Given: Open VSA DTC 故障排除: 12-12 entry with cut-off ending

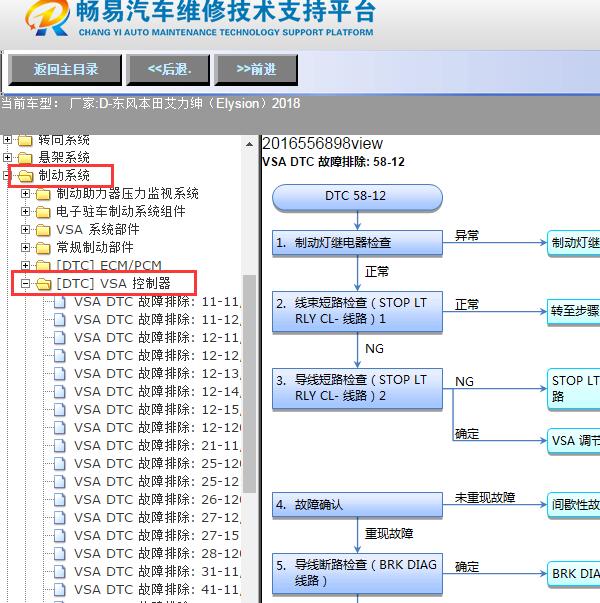Looking at the screenshot, I should click(158, 428).
